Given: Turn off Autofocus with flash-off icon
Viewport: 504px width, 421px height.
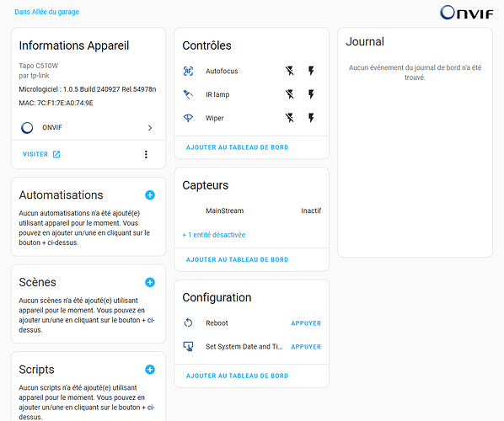Looking at the screenshot, I should (290, 71).
